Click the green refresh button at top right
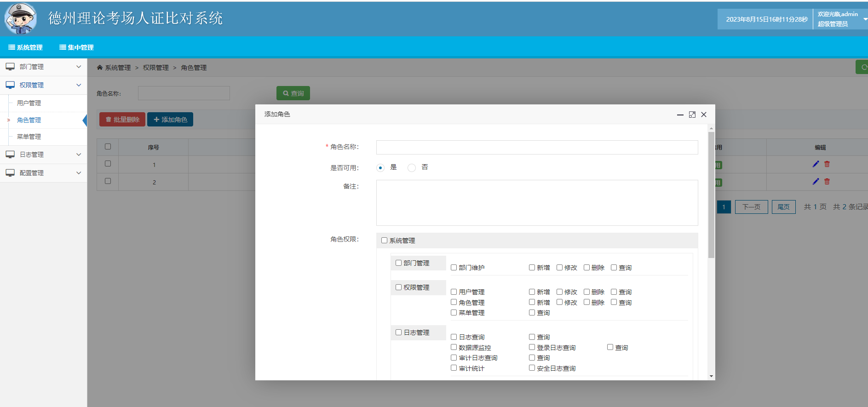This screenshot has height=407, width=868. click(x=862, y=67)
